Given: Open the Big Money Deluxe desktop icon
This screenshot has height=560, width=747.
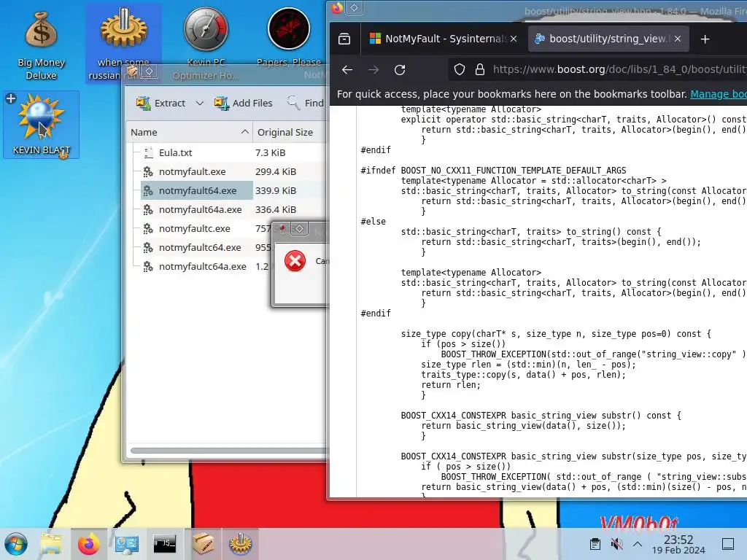Looking at the screenshot, I should click(x=41, y=45).
